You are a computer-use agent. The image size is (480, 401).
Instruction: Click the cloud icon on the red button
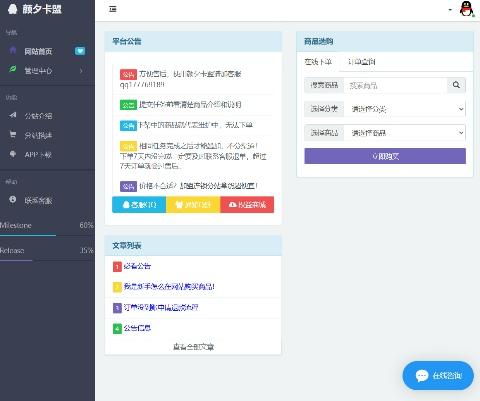click(x=233, y=204)
